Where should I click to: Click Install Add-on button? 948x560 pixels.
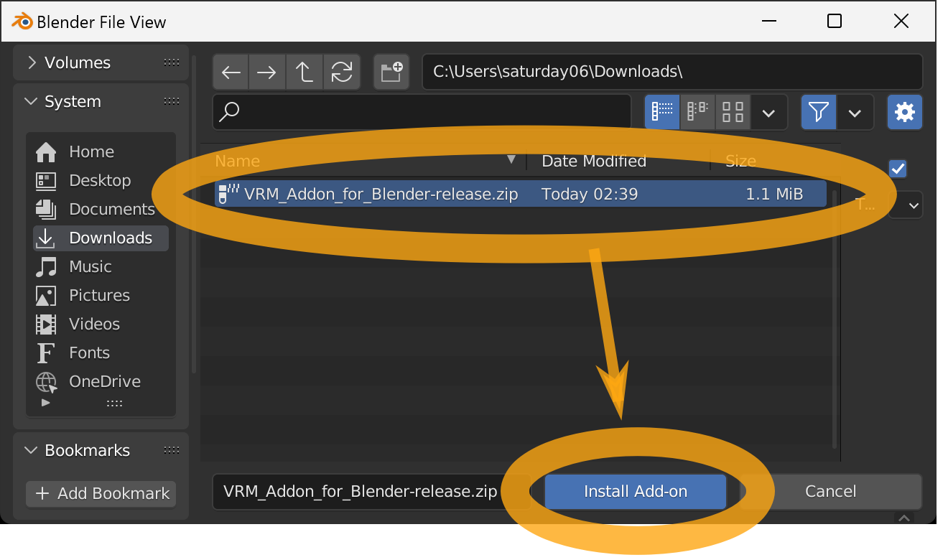pos(636,492)
